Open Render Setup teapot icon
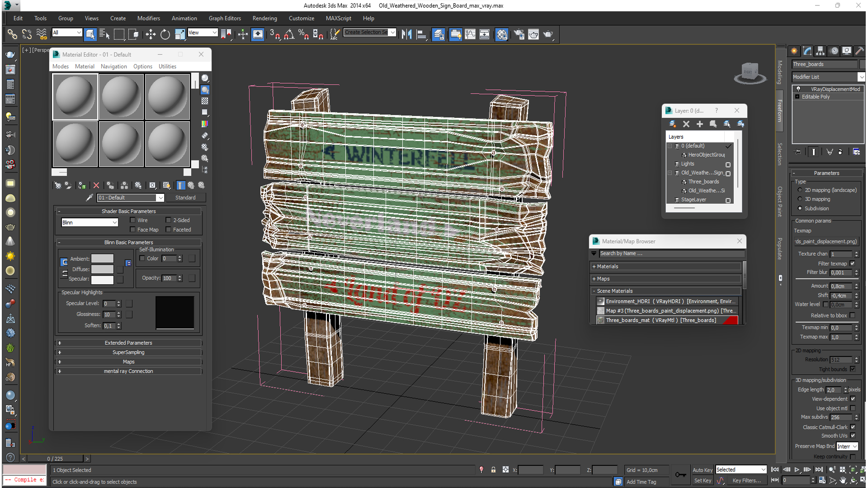868x488 pixels. 519,34
